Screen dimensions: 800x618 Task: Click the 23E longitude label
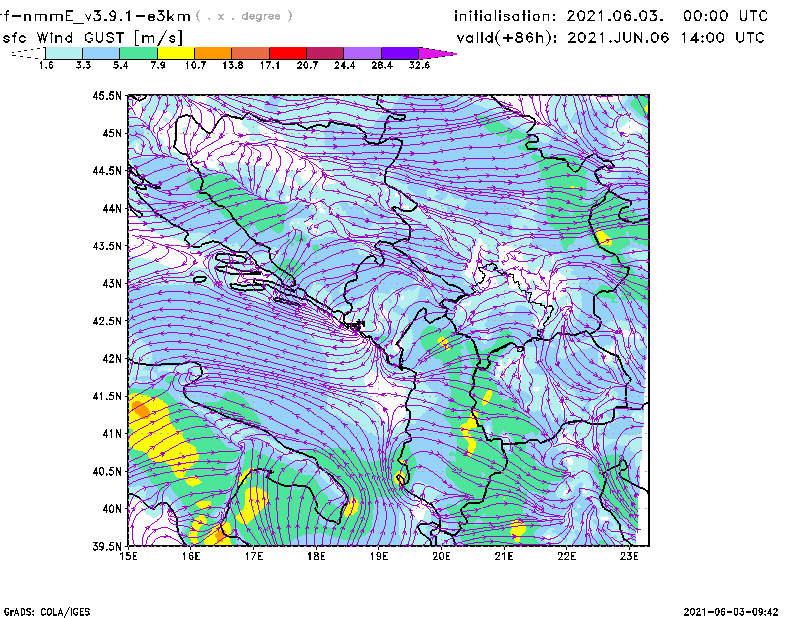(x=629, y=556)
